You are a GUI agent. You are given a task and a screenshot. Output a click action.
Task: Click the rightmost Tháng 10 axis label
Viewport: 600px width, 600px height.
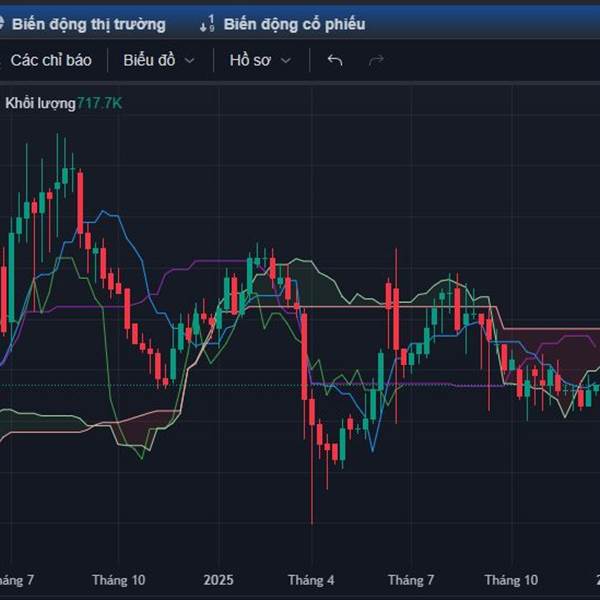511,580
